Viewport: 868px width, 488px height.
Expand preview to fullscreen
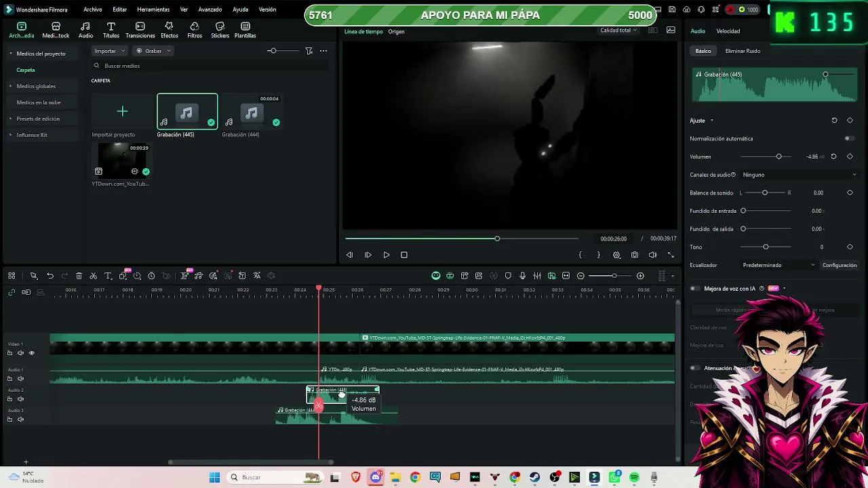(671, 255)
